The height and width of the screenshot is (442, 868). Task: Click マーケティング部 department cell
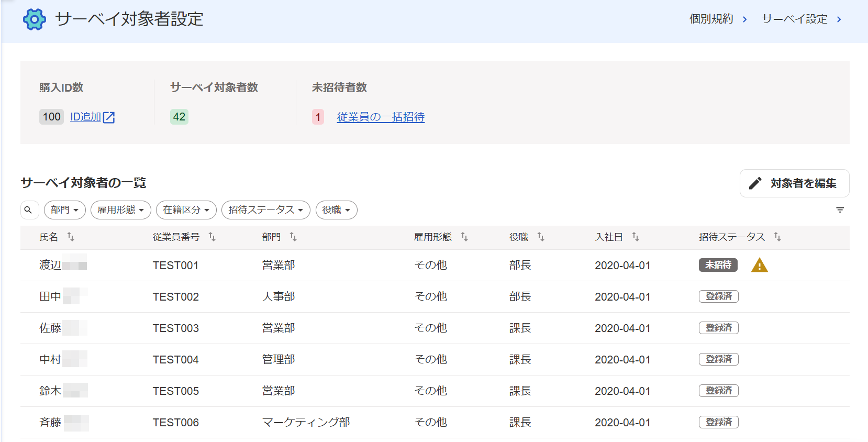(x=306, y=422)
